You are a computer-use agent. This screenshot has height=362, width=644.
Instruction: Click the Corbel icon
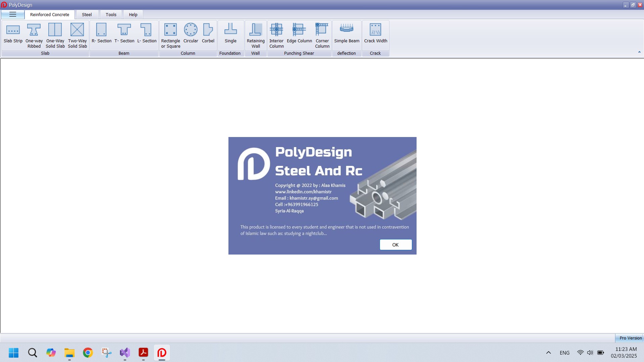click(x=208, y=34)
